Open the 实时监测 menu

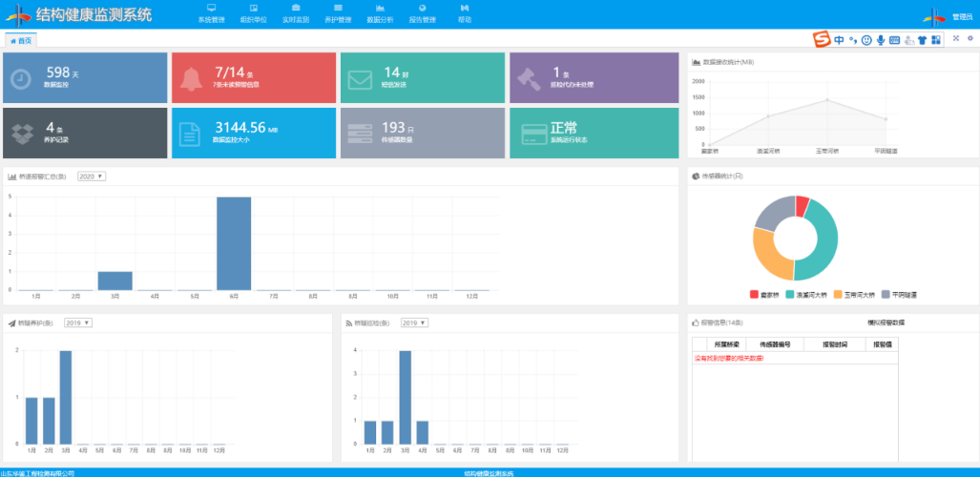295,13
